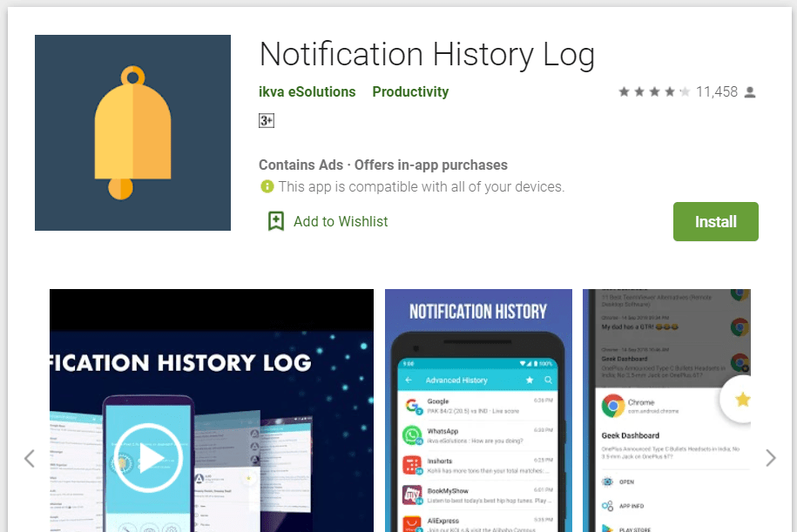
Task: Show previous screenshots with left chevron
Action: [30, 458]
